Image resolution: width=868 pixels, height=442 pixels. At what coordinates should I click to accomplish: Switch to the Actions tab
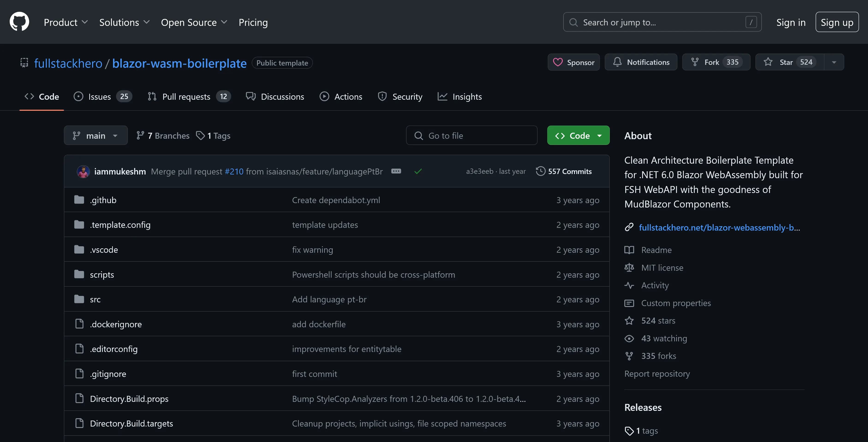[341, 97]
